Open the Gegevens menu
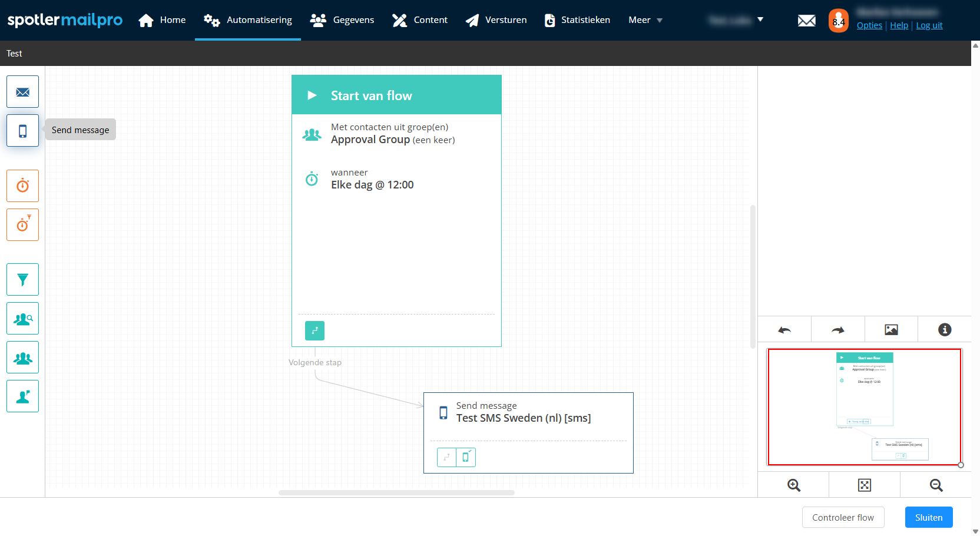Image resolution: width=980 pixels, height=536 pixels. (x=342, y=20)
